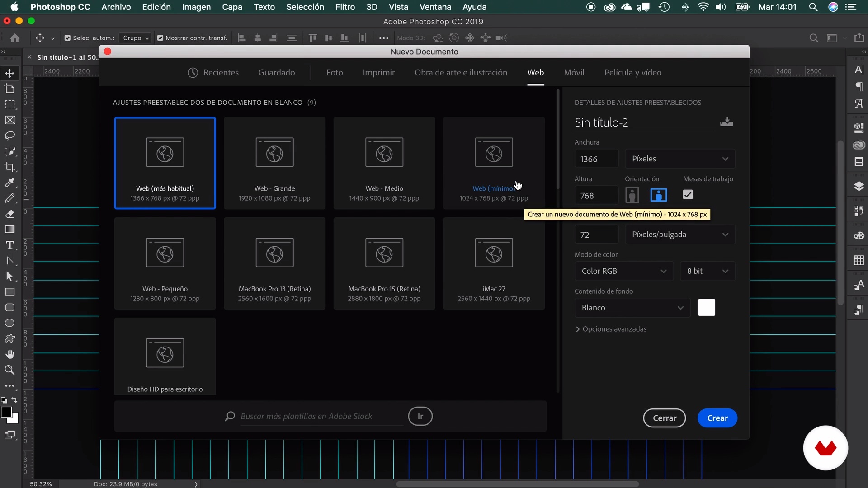Click the foreground color swatch in toolbox
This screenshot has width=868, height=488.
tap(6, 412)
